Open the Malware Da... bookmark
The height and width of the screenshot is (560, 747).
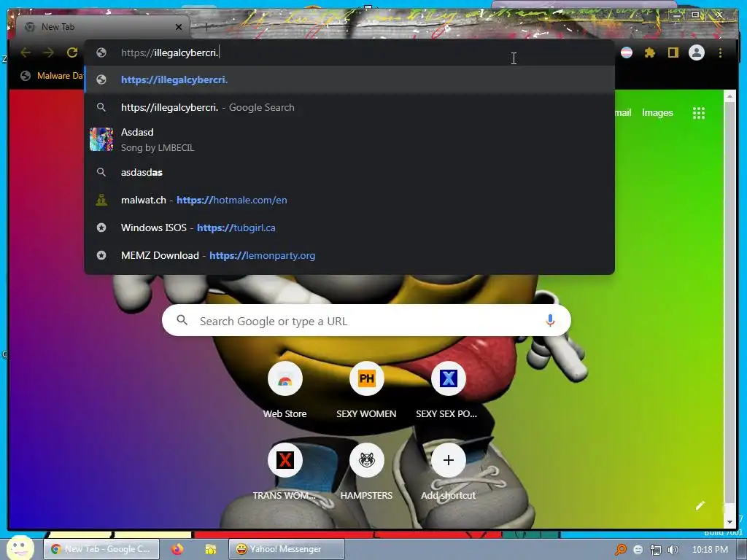click(x=53, y=76)
